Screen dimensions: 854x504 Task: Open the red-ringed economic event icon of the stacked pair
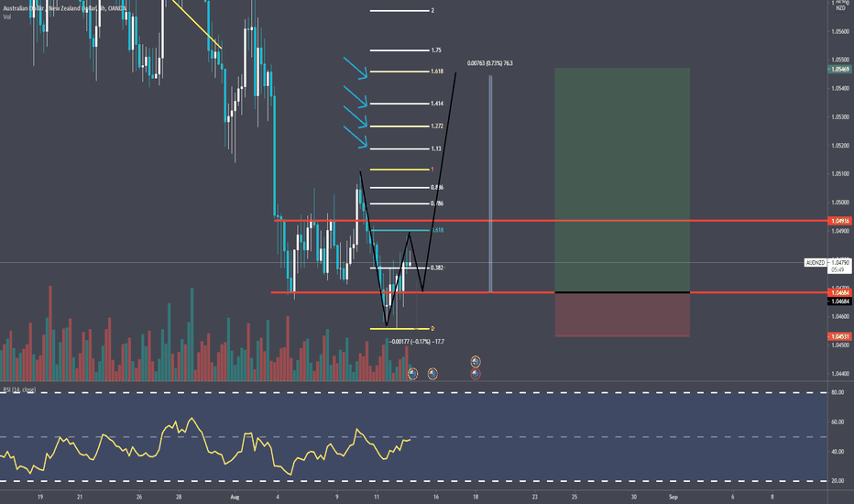[476, 374]
